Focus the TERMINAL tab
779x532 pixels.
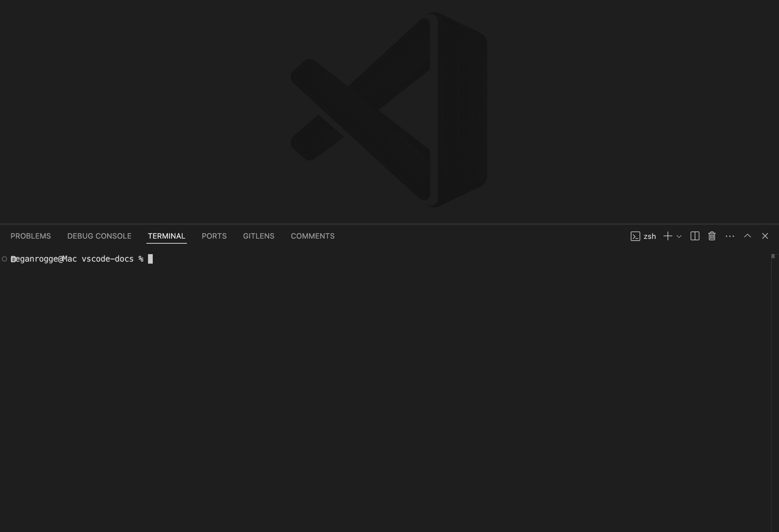coord(166,236)
